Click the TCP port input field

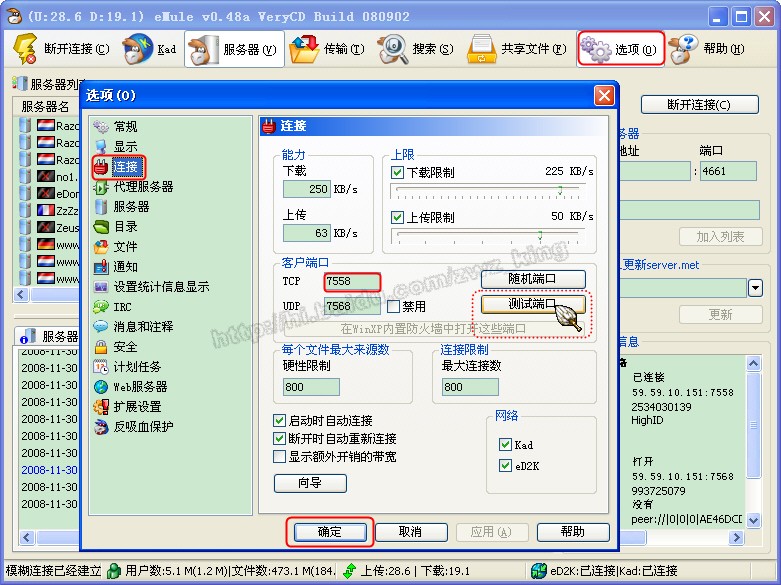(352, 282)
